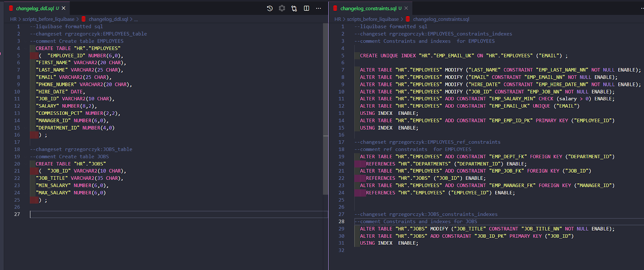The width and height of the screenshot is (644, 270).
Task: Open the file timeline history icon
Action: pos(270,8)
